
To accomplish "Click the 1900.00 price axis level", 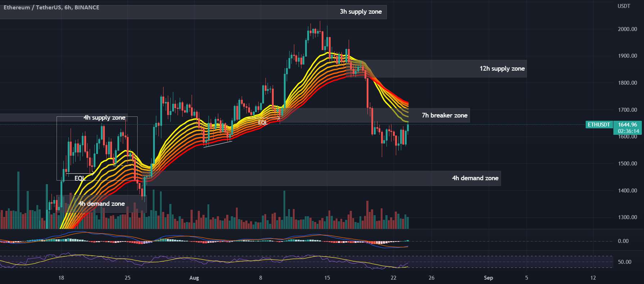I will (x=627, y=56).
